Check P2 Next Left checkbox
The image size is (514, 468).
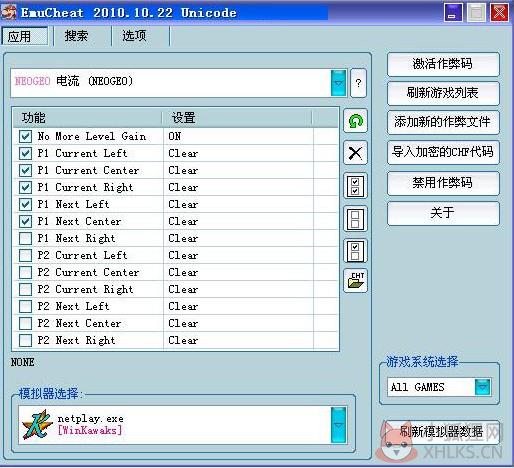(x=26, y=306)
